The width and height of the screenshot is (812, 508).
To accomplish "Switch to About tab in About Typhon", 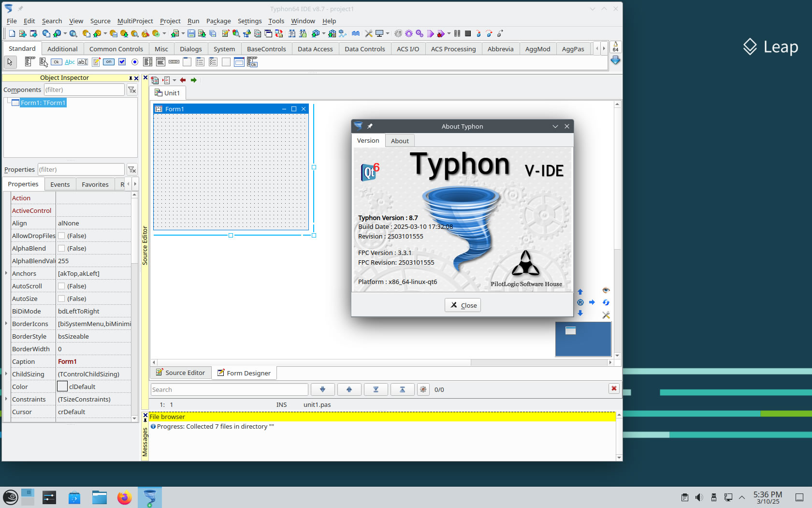I will point(400,141).
